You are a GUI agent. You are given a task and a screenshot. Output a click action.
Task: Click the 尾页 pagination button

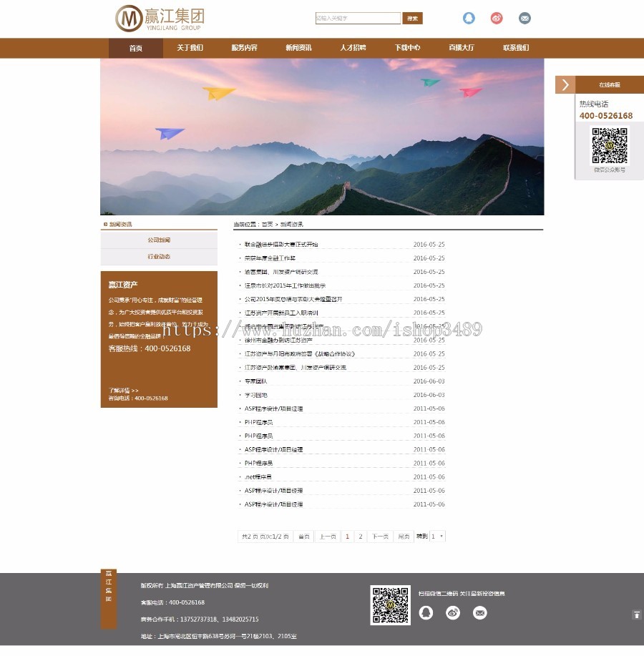pos(404,537)
